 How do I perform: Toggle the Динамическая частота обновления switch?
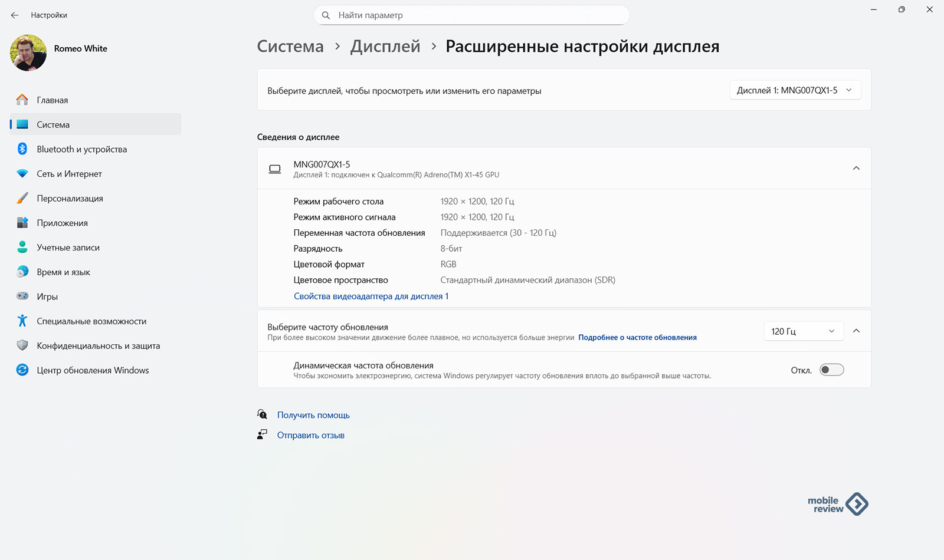click(831, 370)
